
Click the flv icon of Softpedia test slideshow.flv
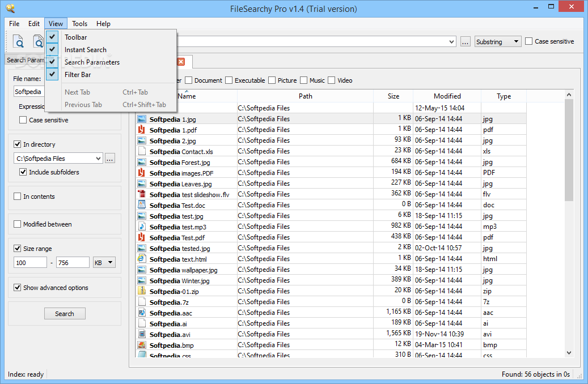pos(142,194)
